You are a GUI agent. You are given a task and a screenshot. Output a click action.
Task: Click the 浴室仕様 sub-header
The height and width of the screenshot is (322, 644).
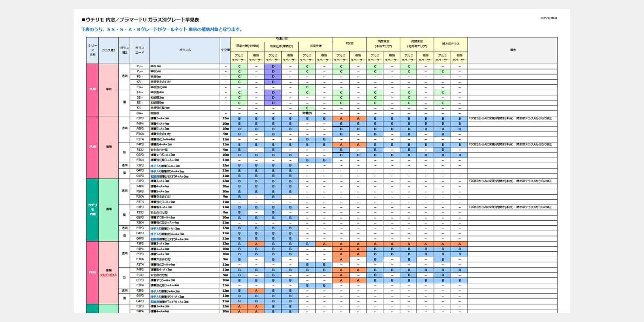coord(315,46)
